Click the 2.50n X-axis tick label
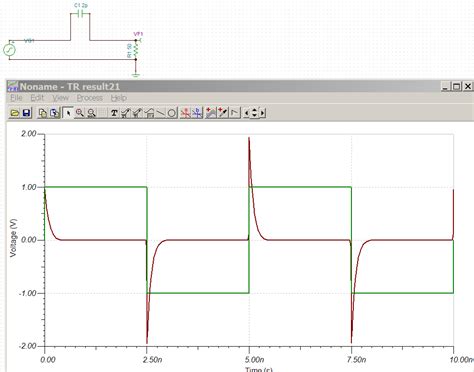The image size is (474, 372). [x=152, y=360]
